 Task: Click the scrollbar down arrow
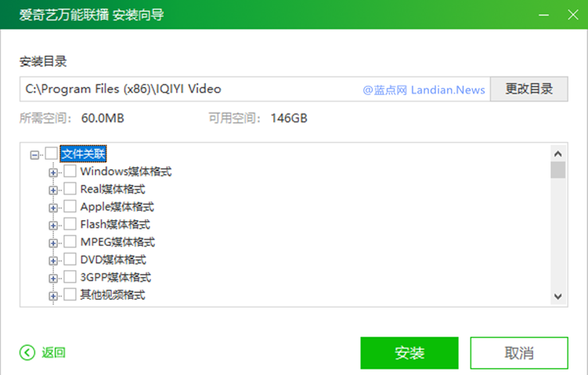pos(558,296)
